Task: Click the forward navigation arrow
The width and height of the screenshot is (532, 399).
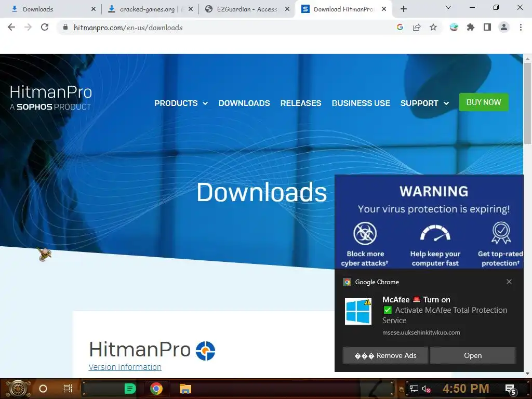Action: point(28,27)
